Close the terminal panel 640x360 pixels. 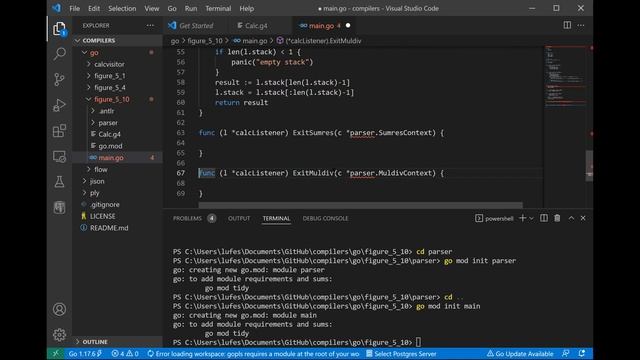click(583, 218)
